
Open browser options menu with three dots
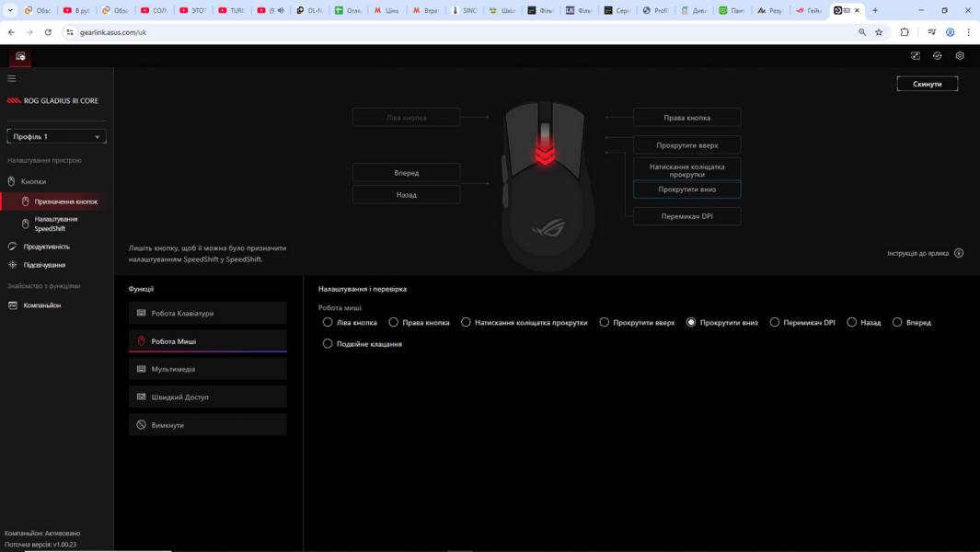(x=968, y=30)
